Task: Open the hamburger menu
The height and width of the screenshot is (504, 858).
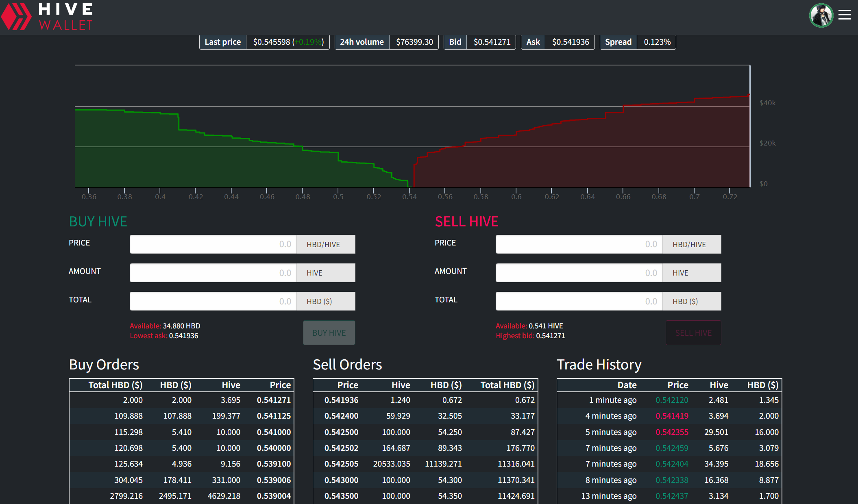Action: (844, 15)
